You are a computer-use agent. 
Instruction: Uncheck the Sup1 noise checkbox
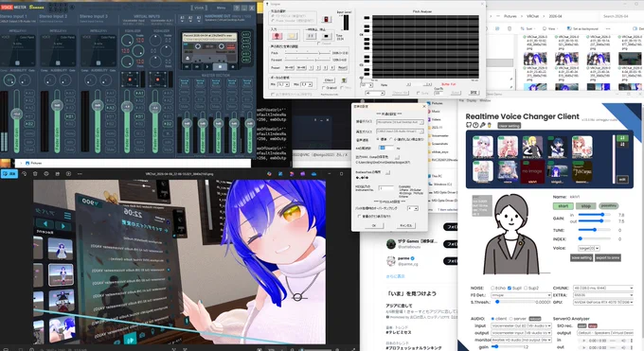tap(510, 289)
